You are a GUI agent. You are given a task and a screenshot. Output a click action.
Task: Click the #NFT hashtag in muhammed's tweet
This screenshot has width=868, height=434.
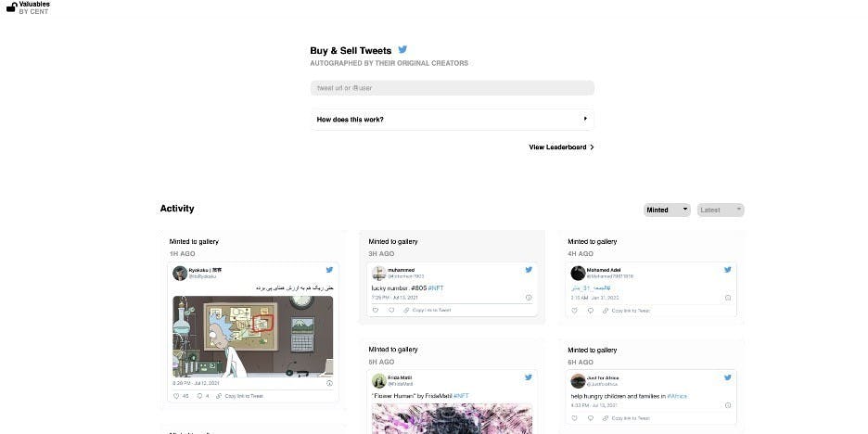(x=436, y=287)
